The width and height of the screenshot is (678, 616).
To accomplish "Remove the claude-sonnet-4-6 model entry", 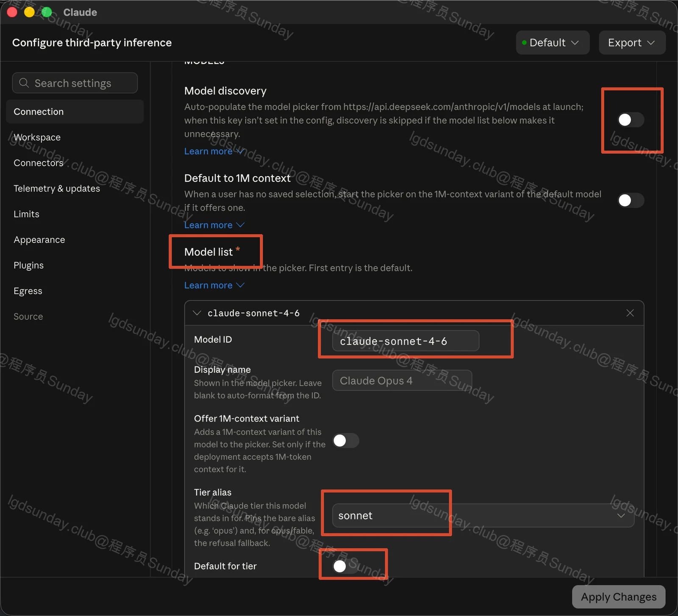I will pos(630,313).
